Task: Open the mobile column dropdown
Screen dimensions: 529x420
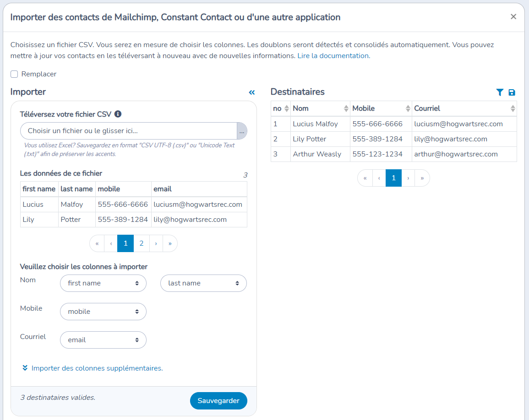Action: (x=103, y=312)
